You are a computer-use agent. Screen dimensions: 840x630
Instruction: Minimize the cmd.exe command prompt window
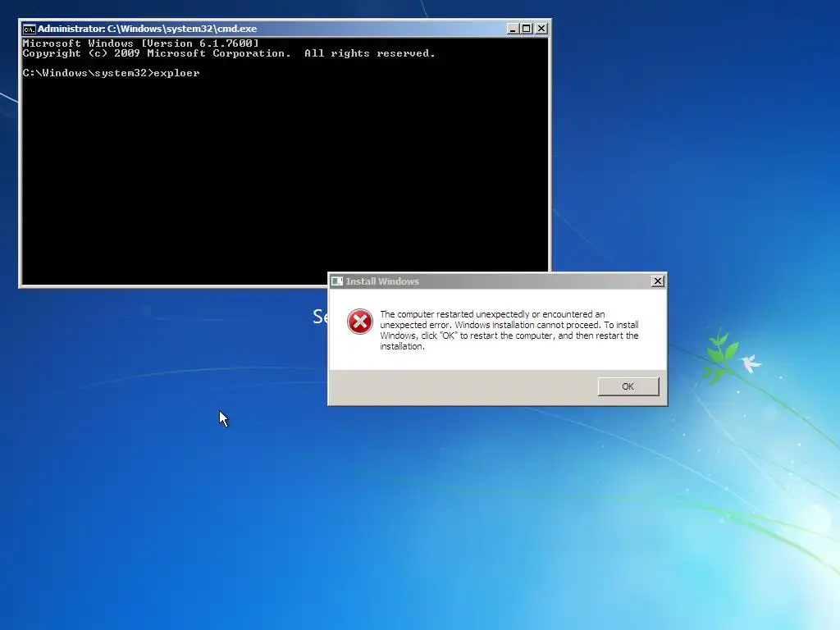513,29
